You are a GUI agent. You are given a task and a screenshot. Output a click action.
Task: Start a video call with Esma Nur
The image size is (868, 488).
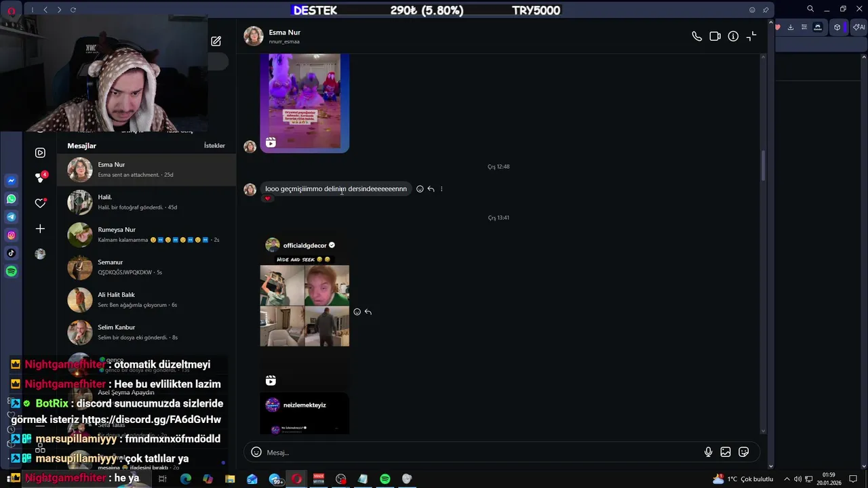(x=715, y=37)
